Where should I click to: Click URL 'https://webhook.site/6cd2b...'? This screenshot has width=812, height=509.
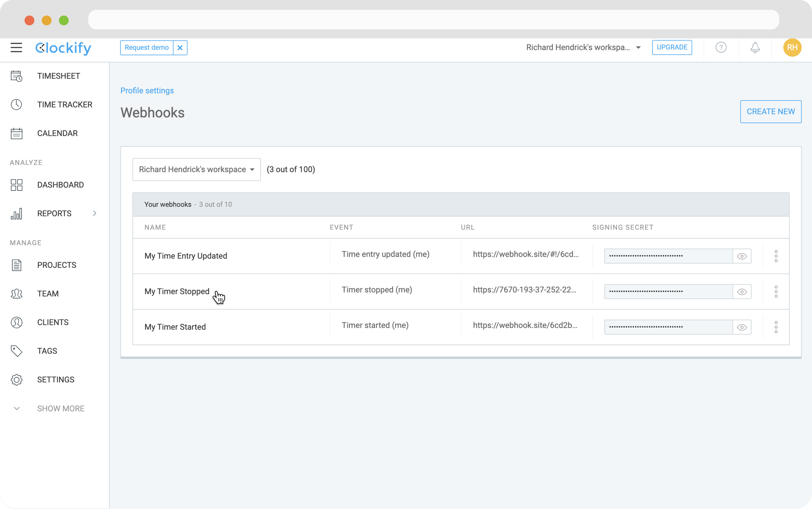pos(525,325)
